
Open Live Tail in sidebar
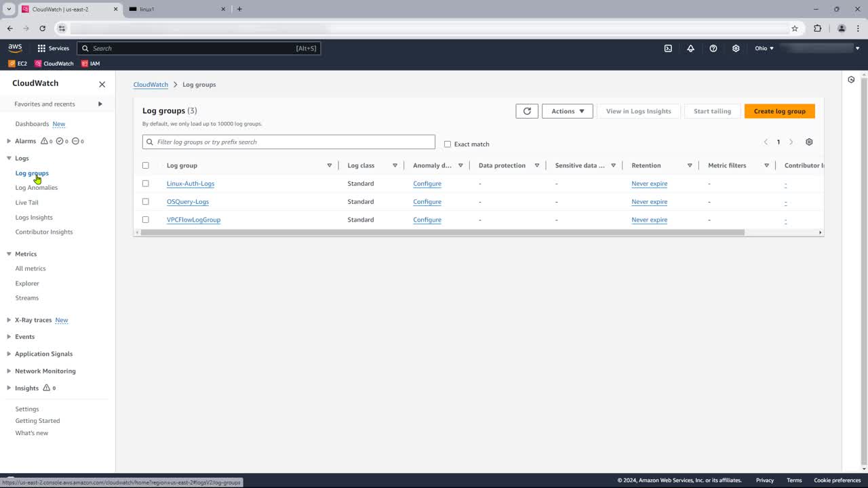pos(26,203)
